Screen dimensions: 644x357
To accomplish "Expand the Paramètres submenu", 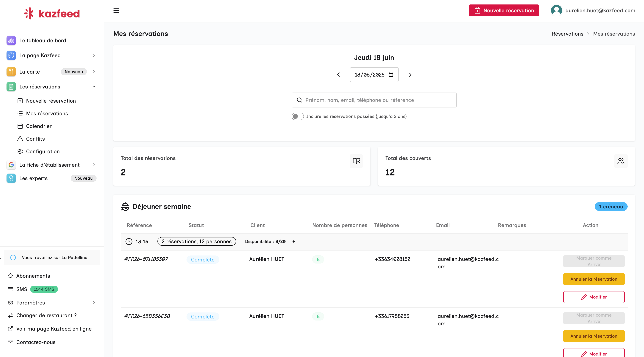I will click(94, 303).
